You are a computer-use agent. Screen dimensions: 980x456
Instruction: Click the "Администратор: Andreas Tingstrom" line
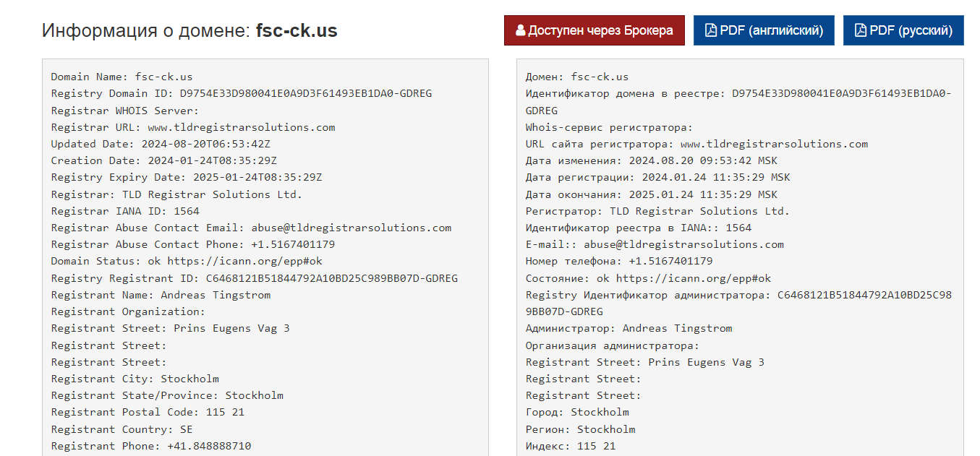[x=629, y=328]
